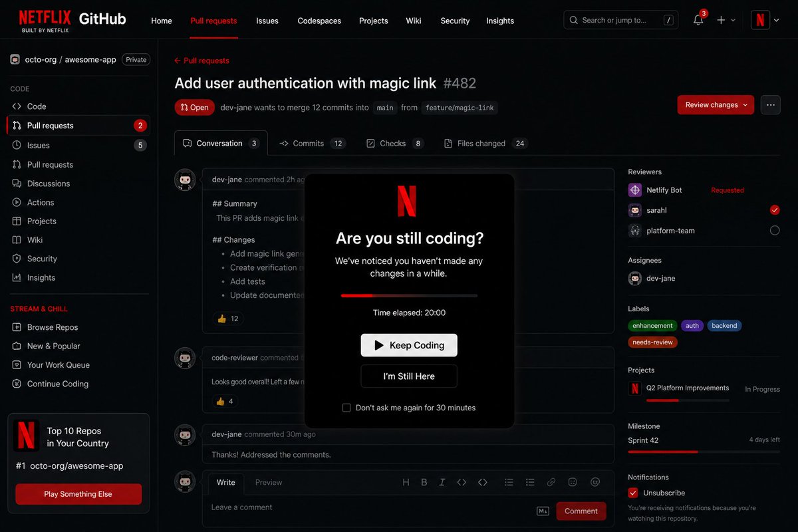Insert unordered list in comment

click(x=509, y=482)
